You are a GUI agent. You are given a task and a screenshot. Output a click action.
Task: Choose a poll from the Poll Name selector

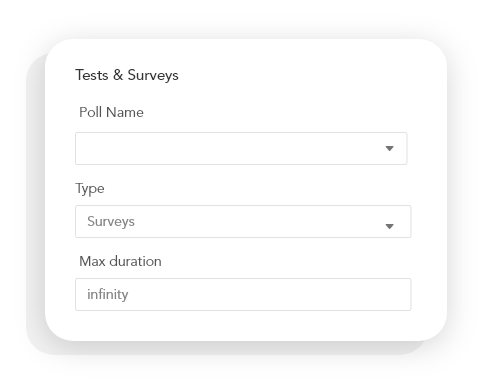pyautogui.click(x=241, y=148)
